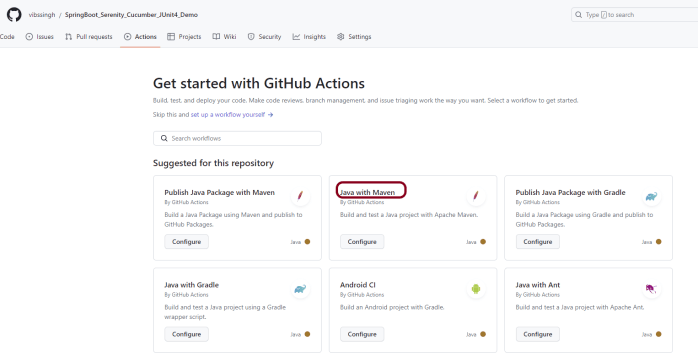Screen dimensions: 698x362
Task: Switch to the Code tab
Action: 7,37
